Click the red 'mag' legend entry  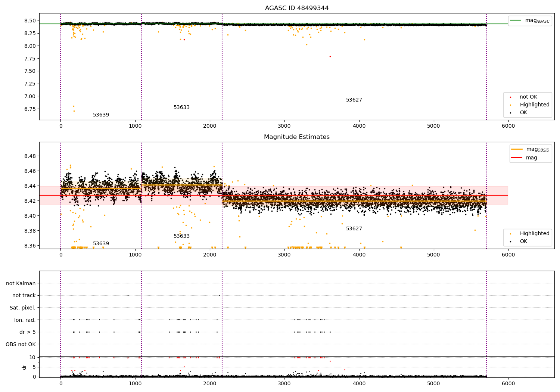[524, 158]
